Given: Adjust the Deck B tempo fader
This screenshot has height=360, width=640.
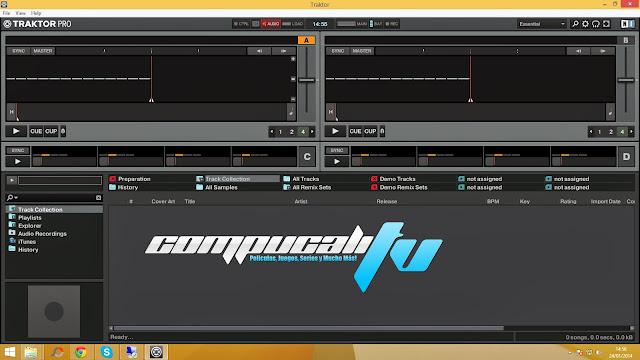Looking at the screenshot, I should coord(626,80).
